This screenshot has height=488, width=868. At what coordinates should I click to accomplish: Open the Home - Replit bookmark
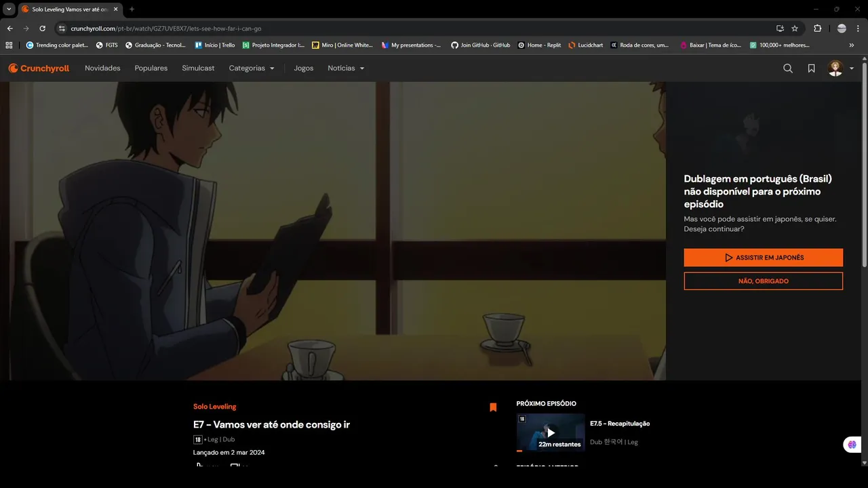click(x=540, y=45)
